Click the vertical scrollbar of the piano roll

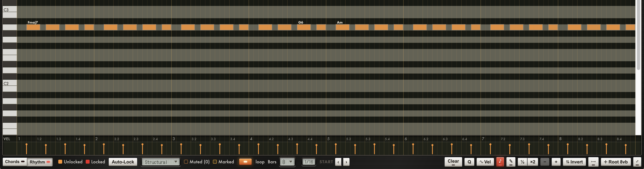tap(639, 35)
